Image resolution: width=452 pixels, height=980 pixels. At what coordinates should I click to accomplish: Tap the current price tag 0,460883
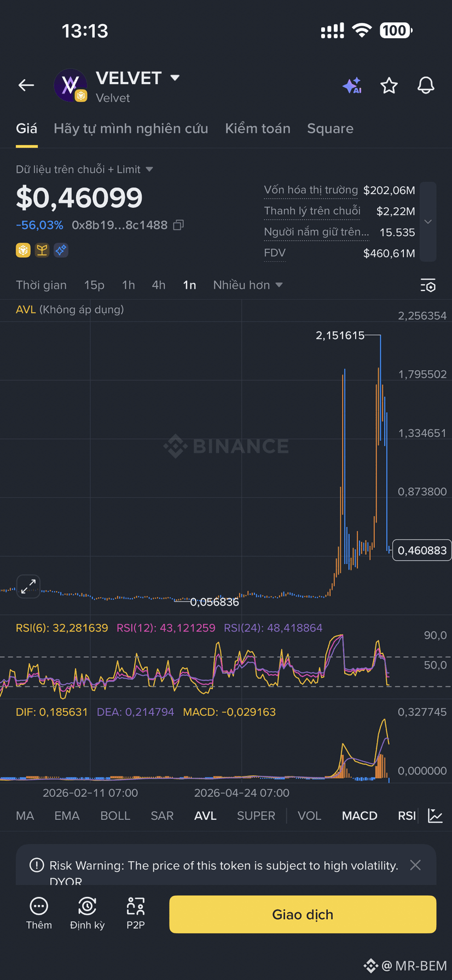422,550
